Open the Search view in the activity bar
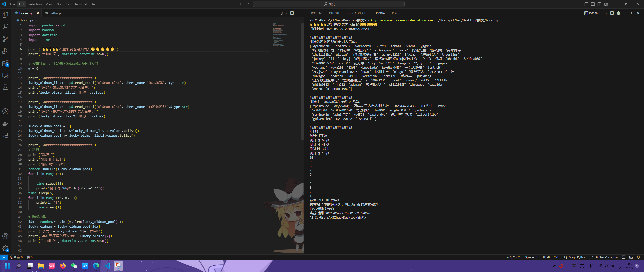This screenshot has height=272, width=644. (5, 27)
